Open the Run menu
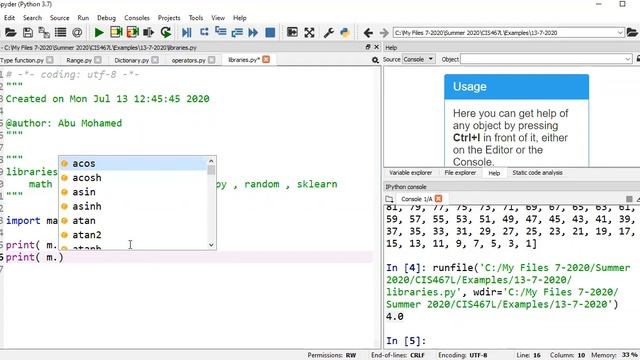Image resolution: width=640 pixels, height=360 pixels. coord(83,18)
